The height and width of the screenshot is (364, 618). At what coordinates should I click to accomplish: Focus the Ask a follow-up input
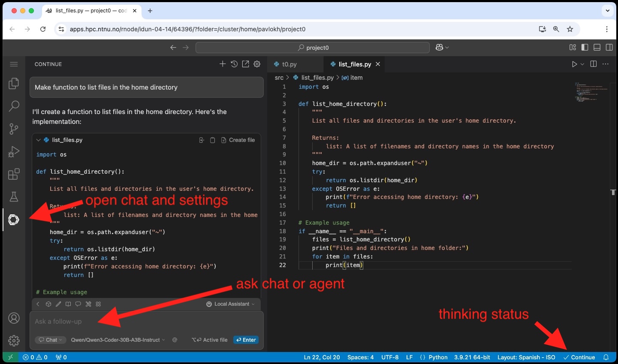click(x=147, y=322)
